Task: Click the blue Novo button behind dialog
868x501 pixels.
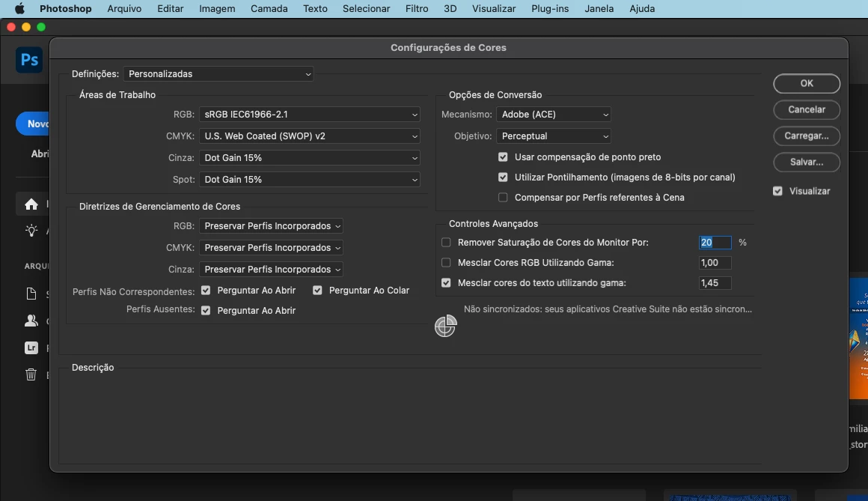Action: pos(33,124)
